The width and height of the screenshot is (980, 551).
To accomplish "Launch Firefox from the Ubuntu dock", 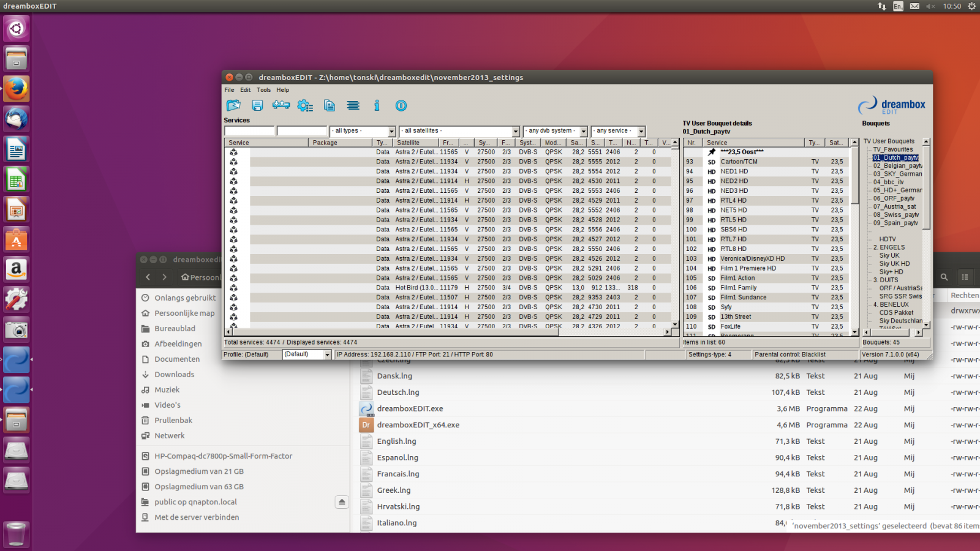I will [17, 89].
